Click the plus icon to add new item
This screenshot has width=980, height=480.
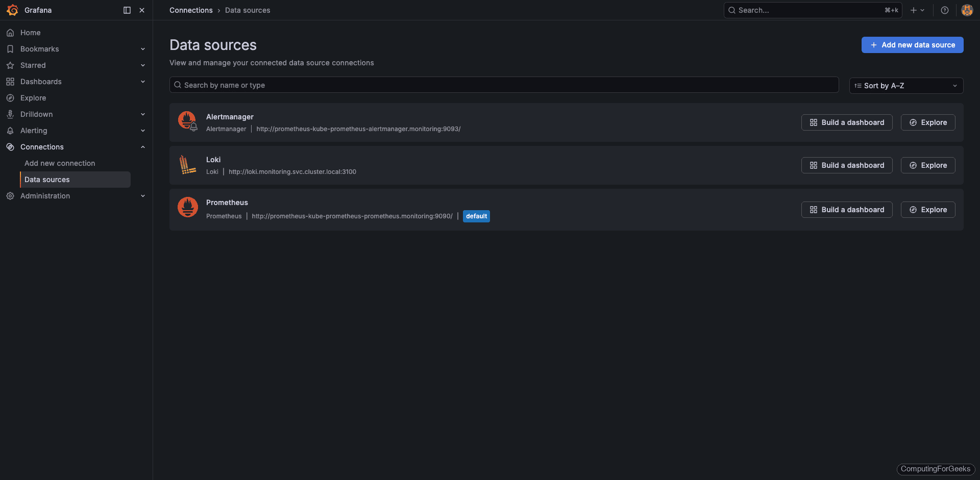pyautogui.click(x=913, y=10)
